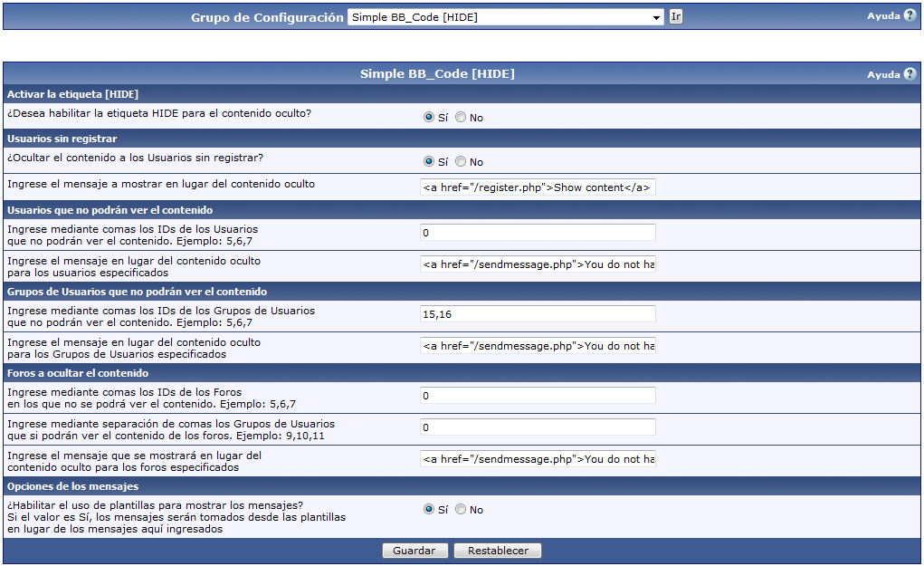Click the Guardar button
This screenshot has width=924, height=566.
tap(414, 551)
